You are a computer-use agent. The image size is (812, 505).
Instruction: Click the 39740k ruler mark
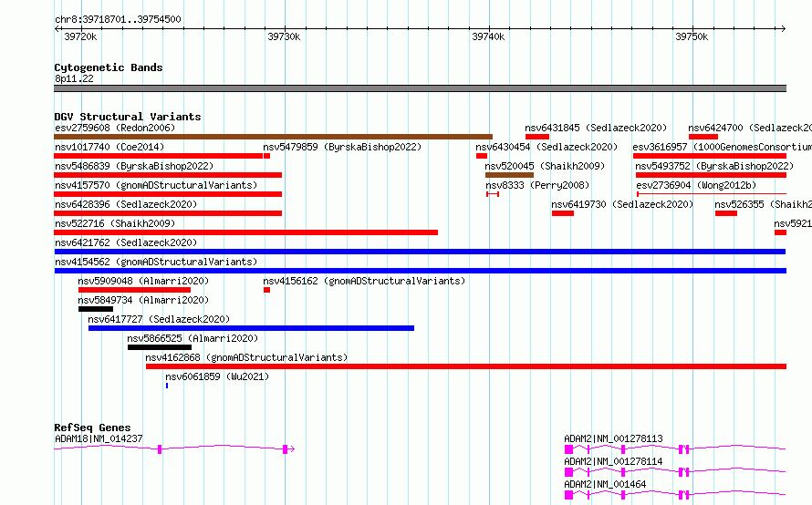(x=488, y=36)
